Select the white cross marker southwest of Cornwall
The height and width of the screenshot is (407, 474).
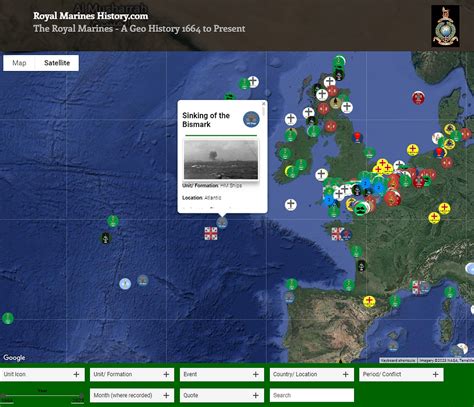click(x=291, y=204)
